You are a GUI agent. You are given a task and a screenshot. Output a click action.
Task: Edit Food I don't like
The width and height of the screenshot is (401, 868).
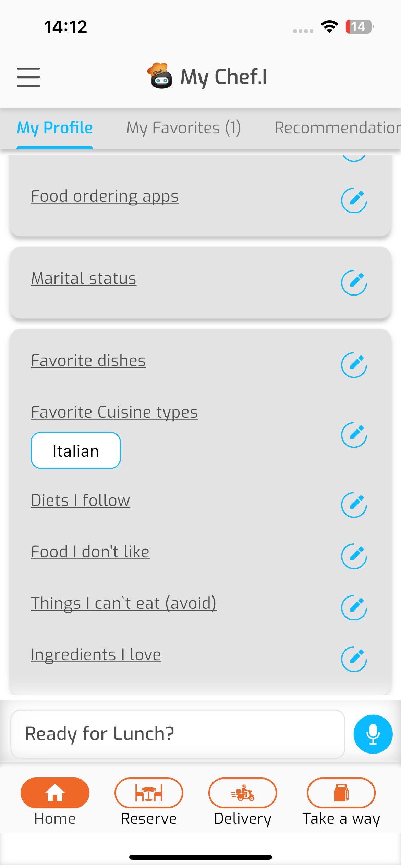354,556
